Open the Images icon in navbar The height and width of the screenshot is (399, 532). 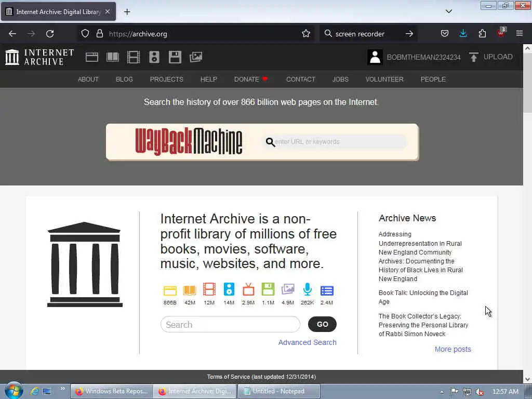(x=196, y=57)
